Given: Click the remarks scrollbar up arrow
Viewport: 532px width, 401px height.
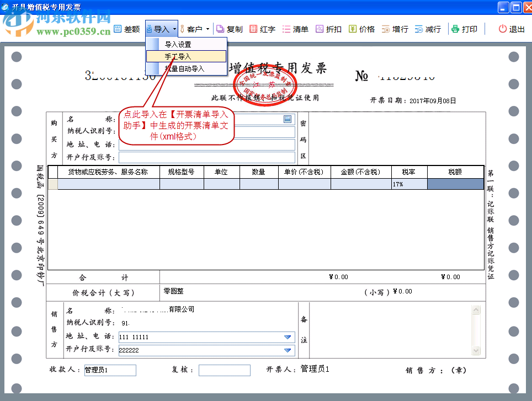Looking at the screenshot, I should click(x=475, y=309).
